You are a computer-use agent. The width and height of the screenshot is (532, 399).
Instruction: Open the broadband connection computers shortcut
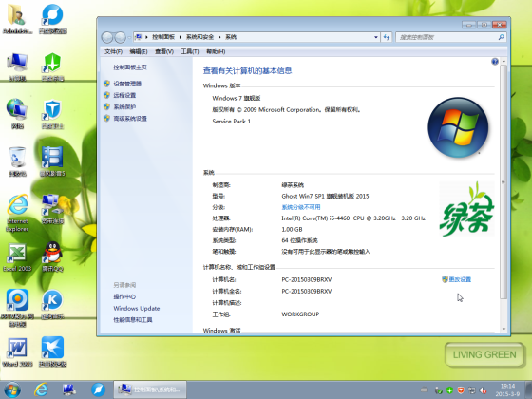click(52, 209)
